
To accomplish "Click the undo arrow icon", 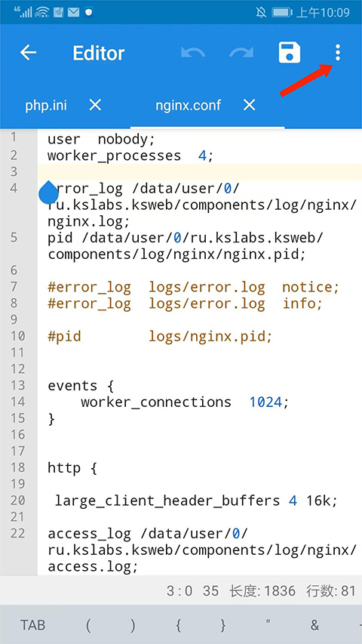I will [193, 53].
